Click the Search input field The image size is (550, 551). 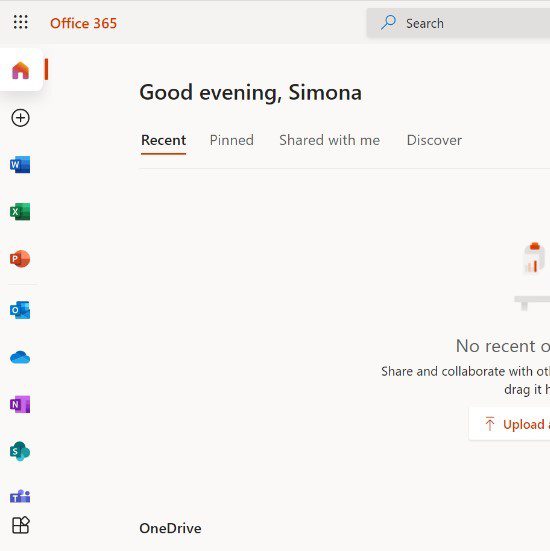pos(458,23)
